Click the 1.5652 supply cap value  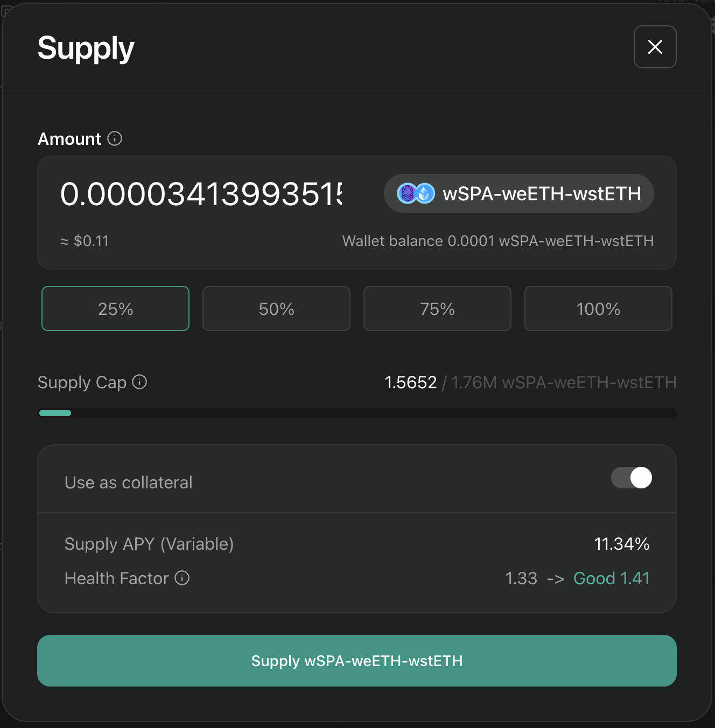point(410,382)
